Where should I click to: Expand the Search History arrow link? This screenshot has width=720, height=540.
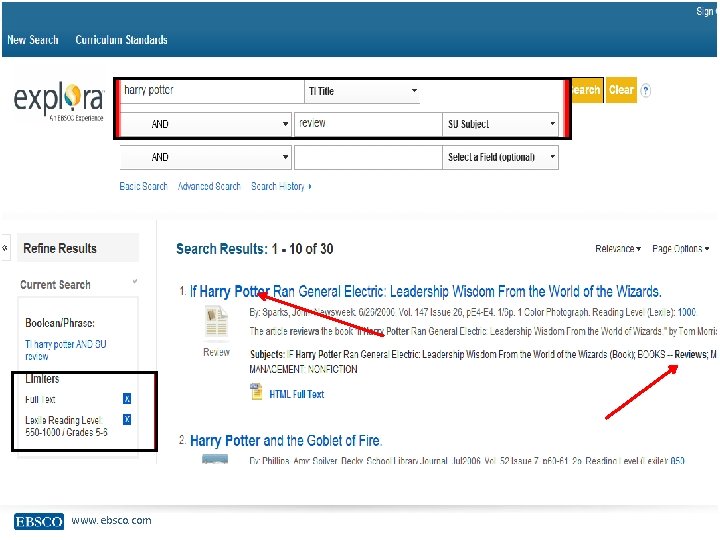(281, 186)
